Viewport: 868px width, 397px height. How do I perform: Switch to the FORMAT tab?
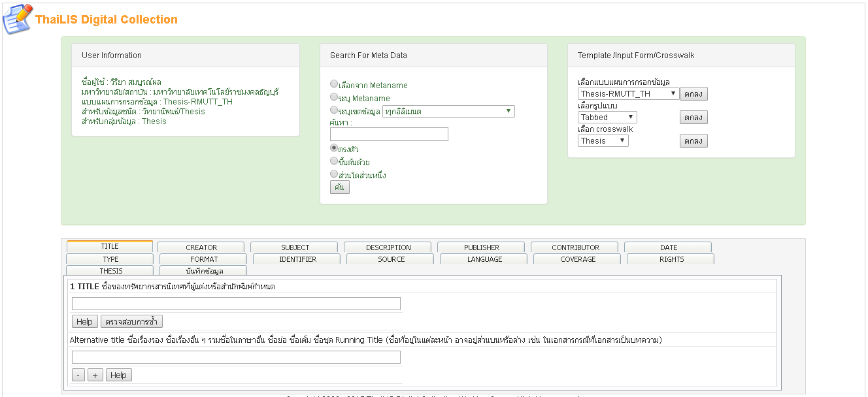[203, 259]
